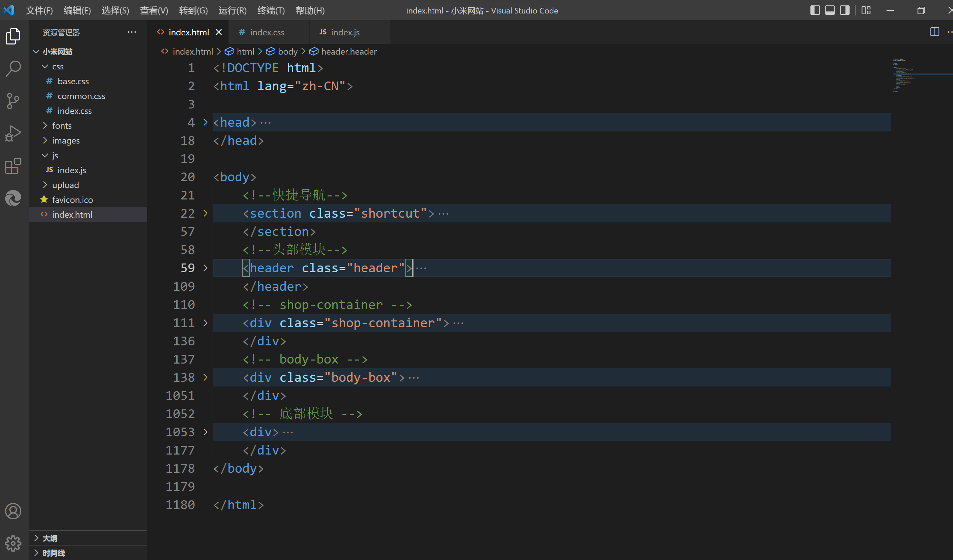The width and height of the screenshot is (953, 560).
Task: Open the Manage gear settings
Action: (13, 543)
